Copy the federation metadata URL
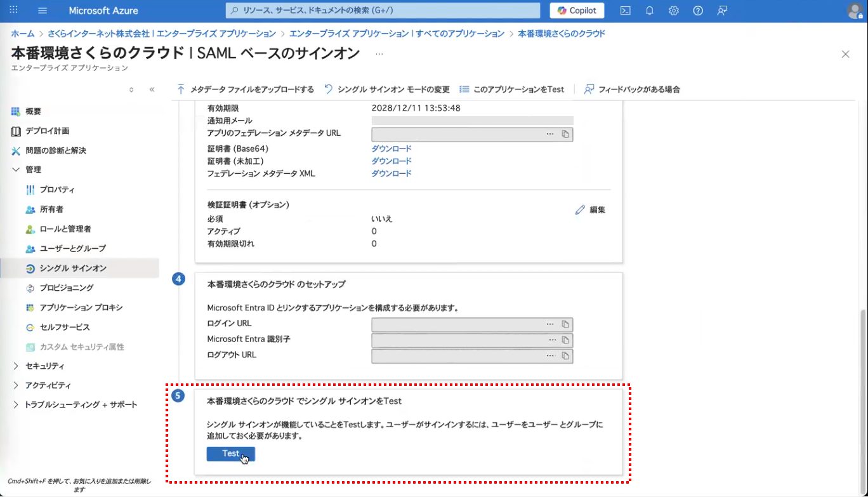The width and height of the screenshot is (868, 497). 565,134
